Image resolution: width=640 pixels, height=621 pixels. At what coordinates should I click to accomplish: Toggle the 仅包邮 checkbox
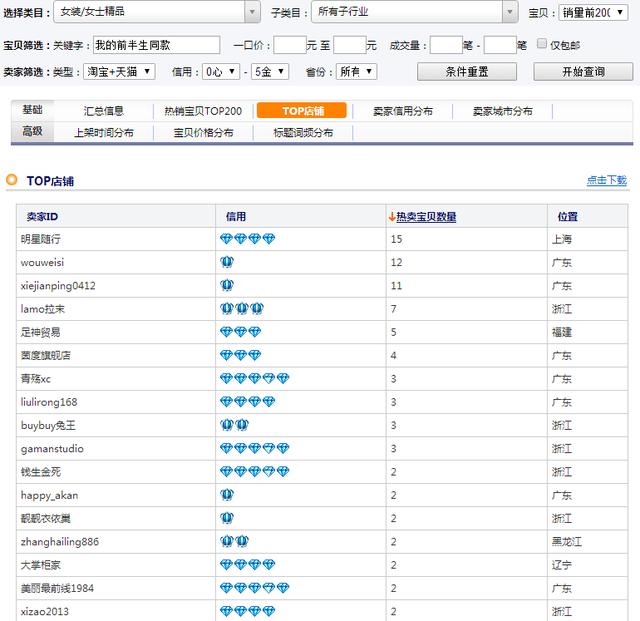(x=542, y=44)
